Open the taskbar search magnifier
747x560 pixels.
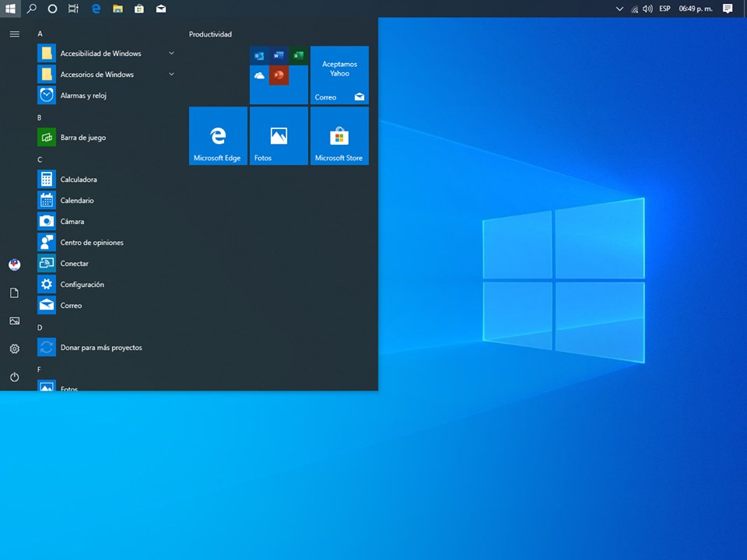pyautogui.click(x=31, y=9)
